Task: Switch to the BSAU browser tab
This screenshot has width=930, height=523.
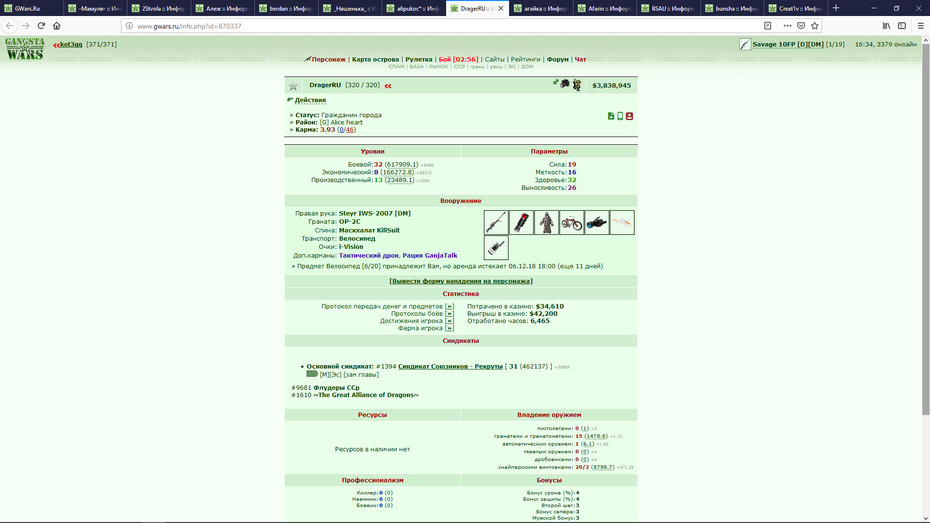Action: point(668,8)
